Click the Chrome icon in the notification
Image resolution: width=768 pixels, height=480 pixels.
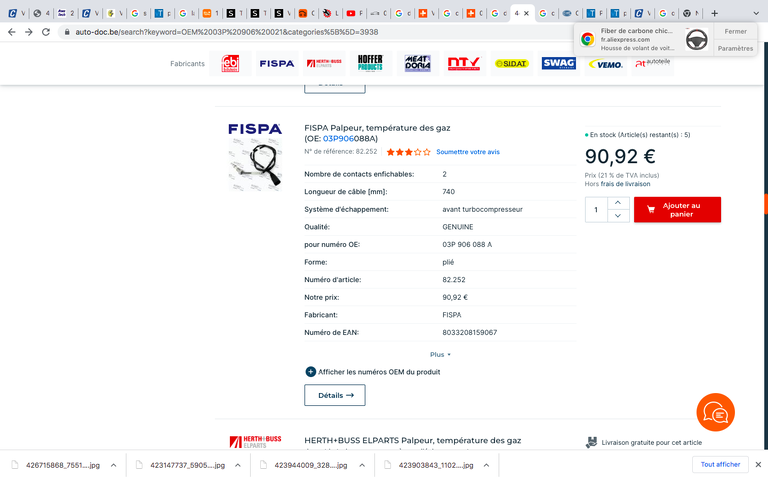(587, 39)
